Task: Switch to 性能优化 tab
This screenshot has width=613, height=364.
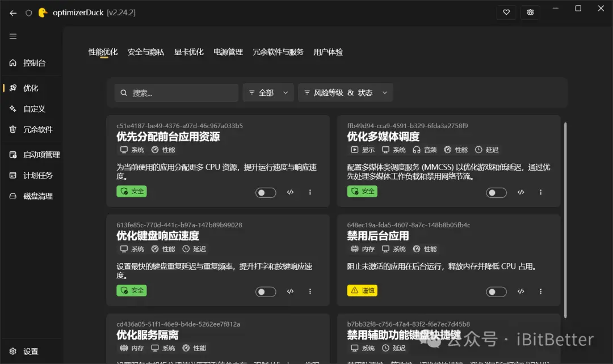Action: 103,52
